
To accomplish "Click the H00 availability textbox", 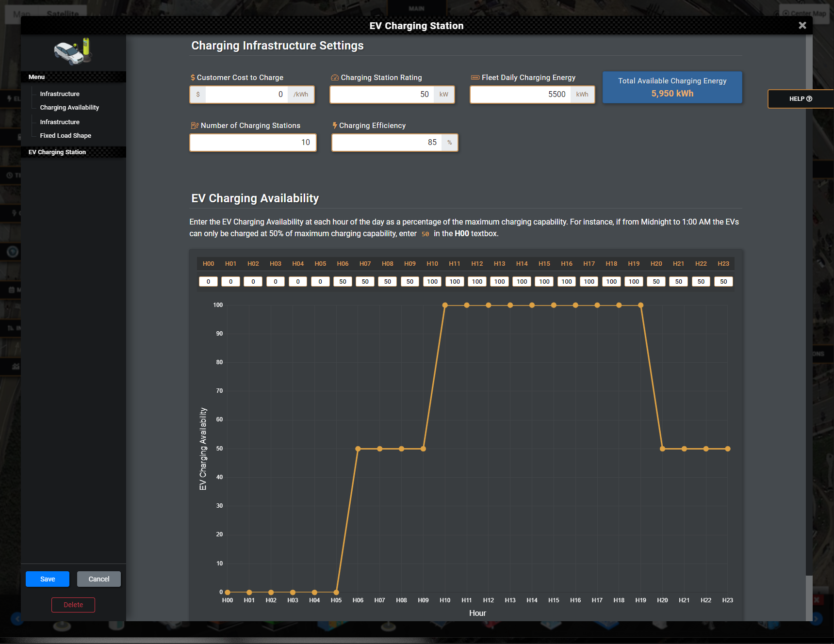I will 208,282.
